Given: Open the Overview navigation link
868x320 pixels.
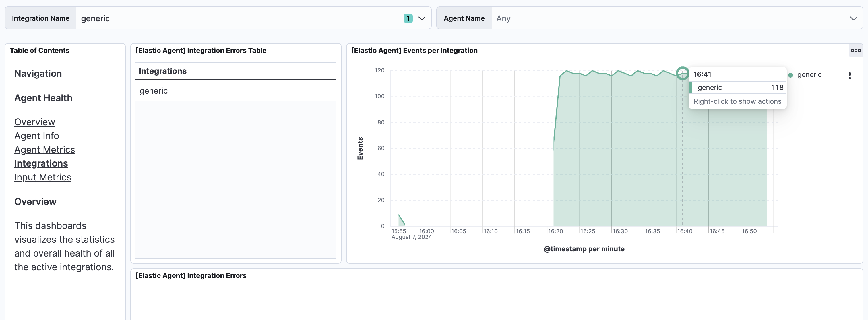Looking at the screenshot, I should (34, 122).
